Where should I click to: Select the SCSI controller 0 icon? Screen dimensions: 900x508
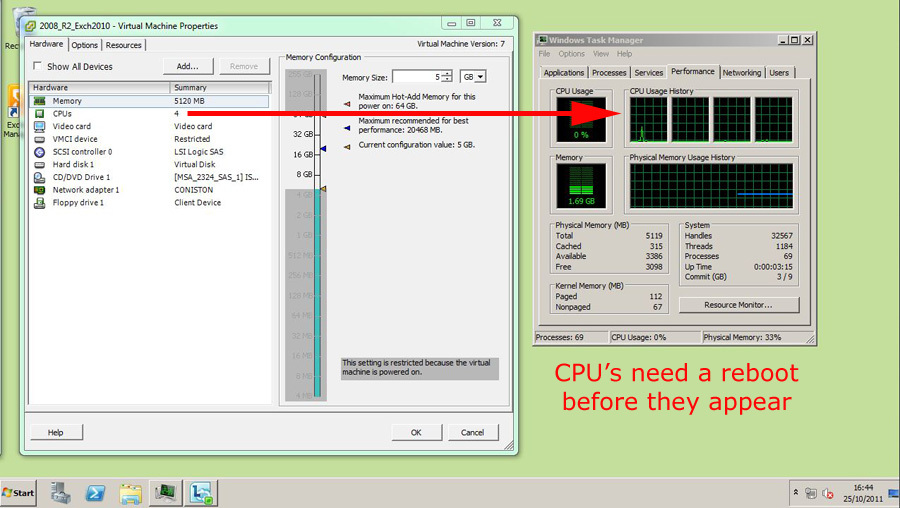click(x=40, y=152)
